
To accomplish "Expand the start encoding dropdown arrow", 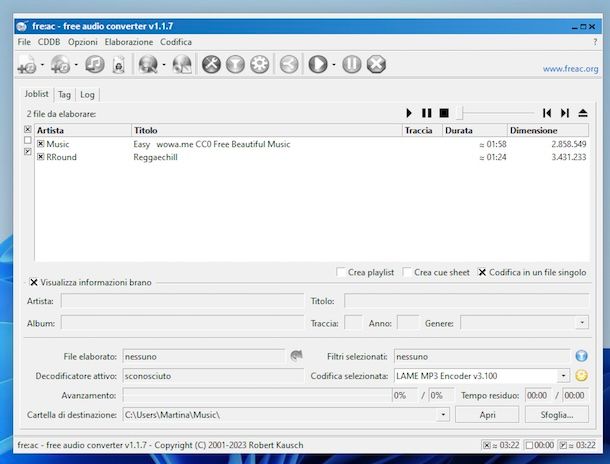I will (x=334, y=65).
